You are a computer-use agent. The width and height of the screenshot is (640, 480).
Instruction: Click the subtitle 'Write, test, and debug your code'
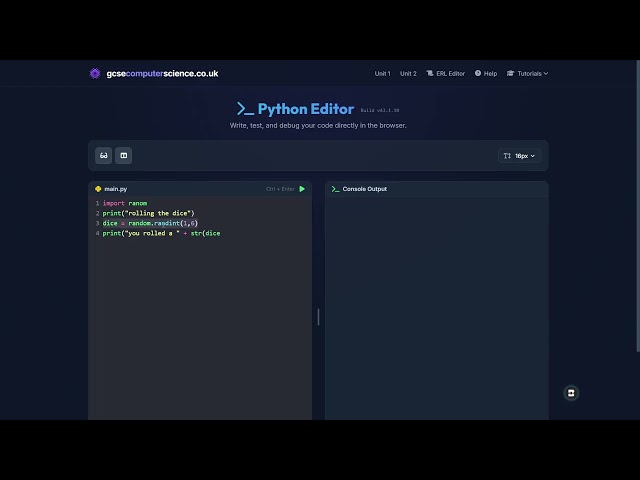coord(318,125)
